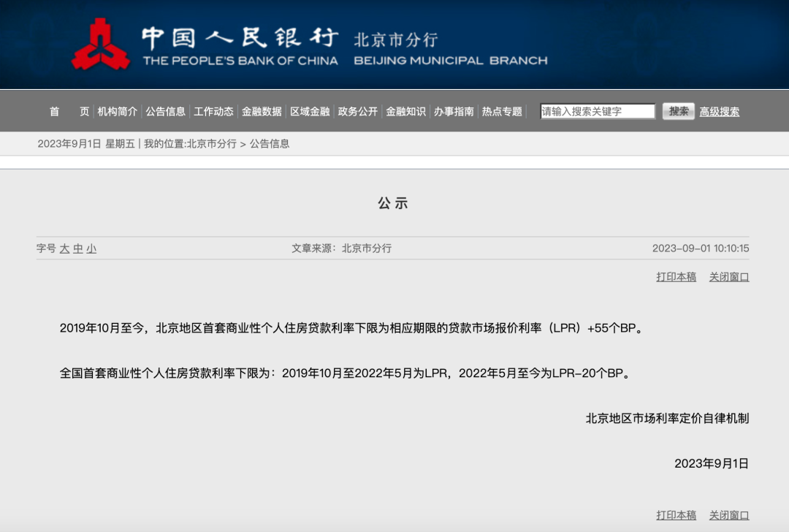The width and height of the screenshot is (789, 532).
Task: Open the 政务公开 navigation menu item
Action: (x=356, y=111)
